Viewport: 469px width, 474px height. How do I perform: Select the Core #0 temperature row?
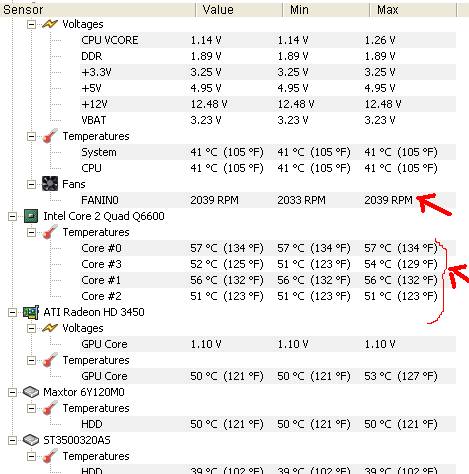point(268,248)
